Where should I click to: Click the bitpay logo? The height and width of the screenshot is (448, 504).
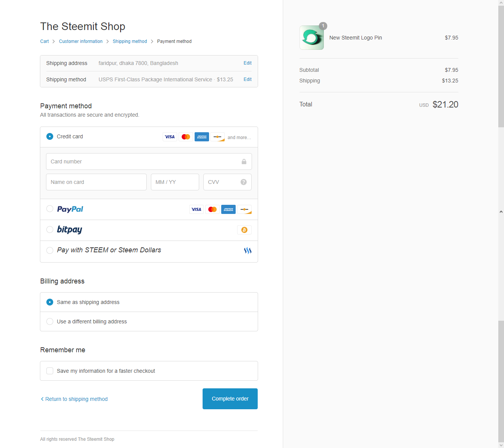(70, 230)
